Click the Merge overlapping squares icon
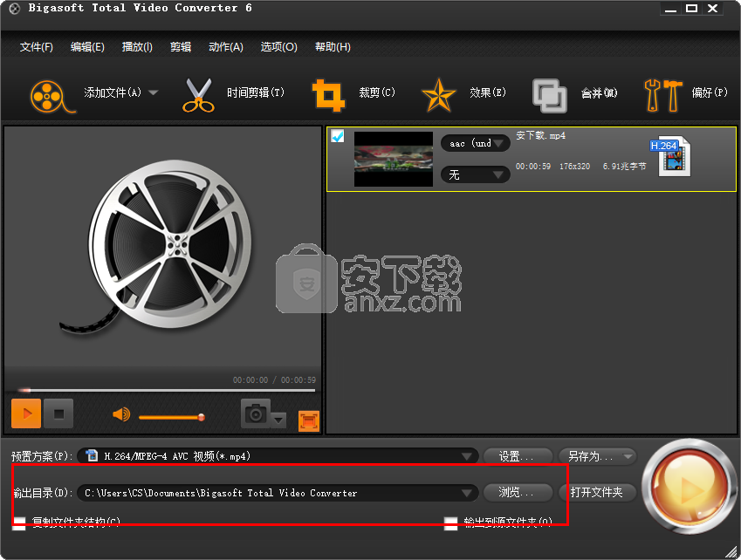This screenshot has width=741, height=560. click(550, 95)
